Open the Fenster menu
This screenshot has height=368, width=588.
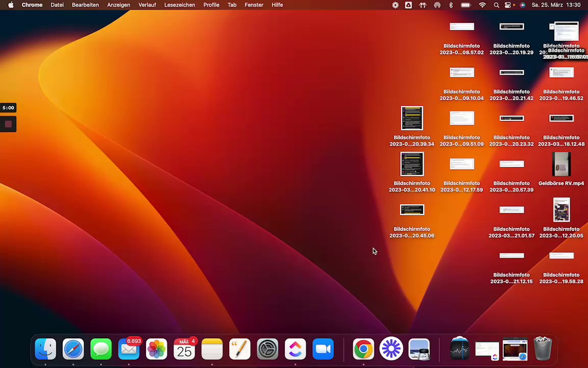254,5
